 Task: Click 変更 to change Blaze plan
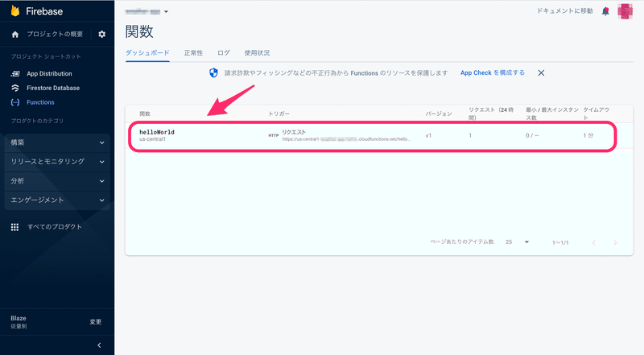[96, 322]
